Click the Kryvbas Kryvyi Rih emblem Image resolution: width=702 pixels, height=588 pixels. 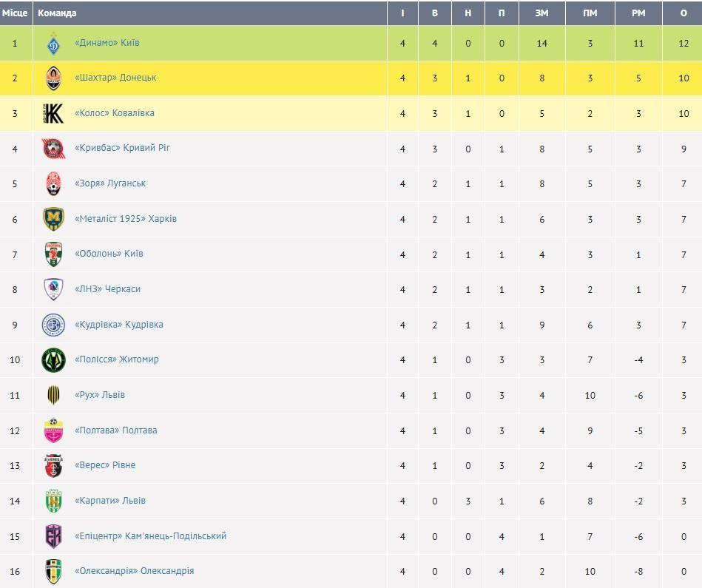point(53,149)
